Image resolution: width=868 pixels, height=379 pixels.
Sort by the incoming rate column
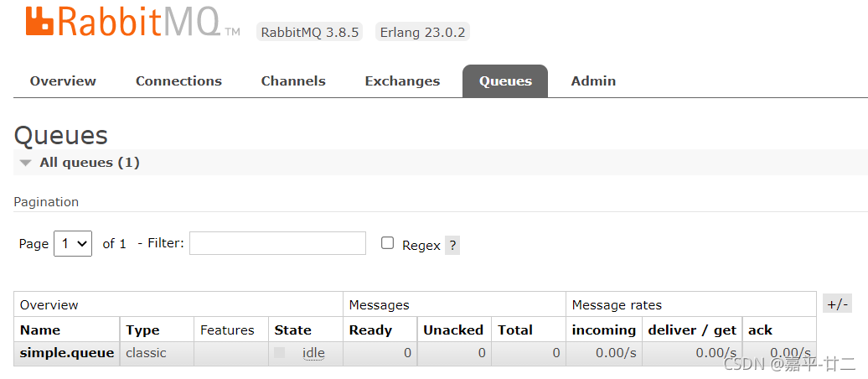coord(603,330)
